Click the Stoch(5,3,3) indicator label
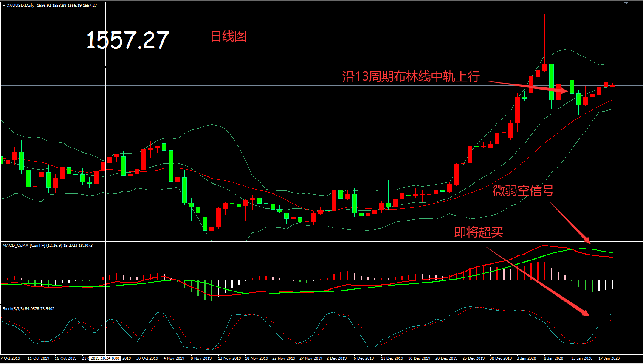 click(28, 309)
